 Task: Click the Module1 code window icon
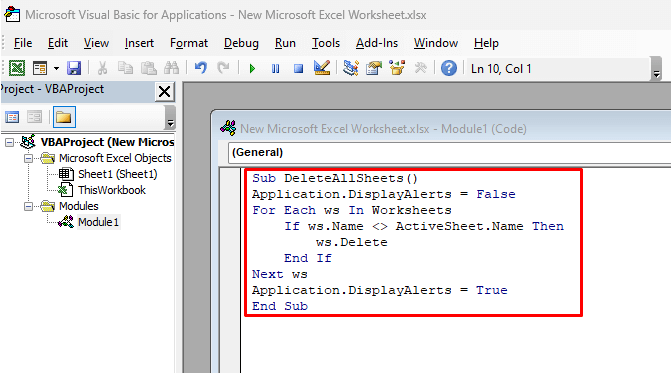pos(228,128)
